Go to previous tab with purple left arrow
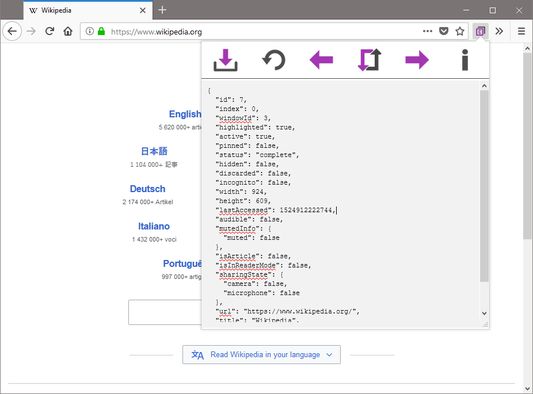The height and width of the screenshot is (394, 533). 321,60
